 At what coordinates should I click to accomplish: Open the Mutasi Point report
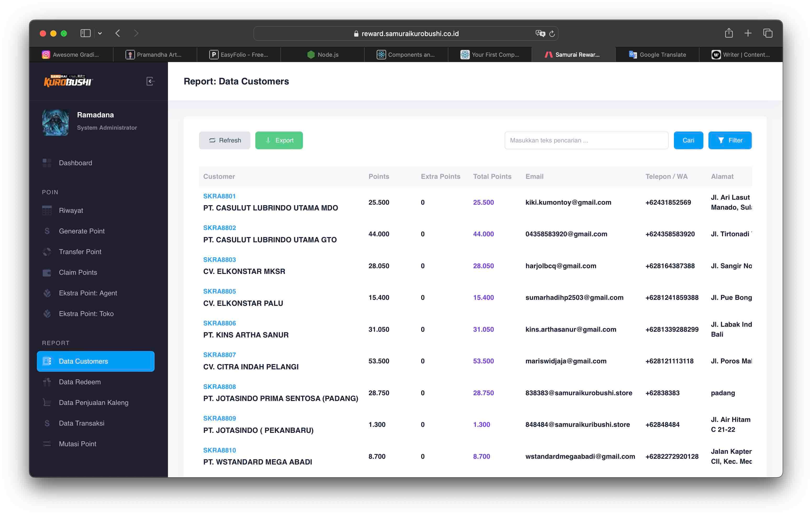tap(95, 444)
